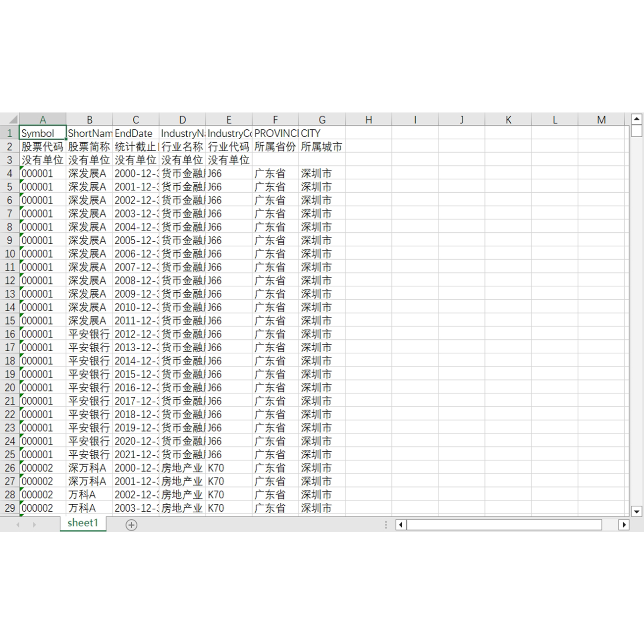
Task: Click the 股票简称 cell
Action: (x=89, y=147)
